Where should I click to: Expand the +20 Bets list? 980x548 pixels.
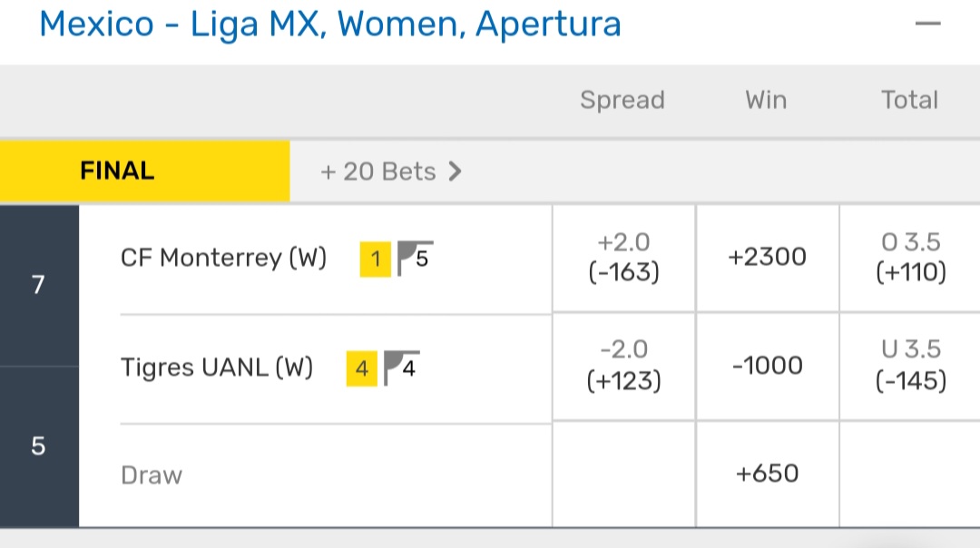[x=379, y=171]
